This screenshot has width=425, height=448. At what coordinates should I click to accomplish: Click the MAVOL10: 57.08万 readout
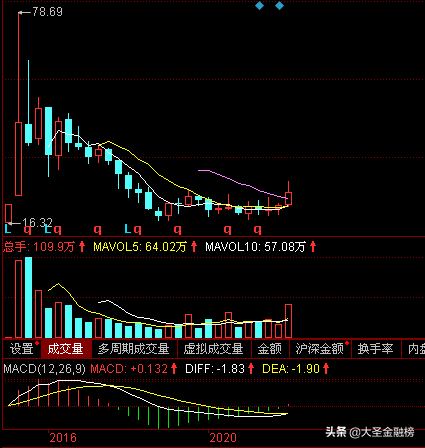255,247
